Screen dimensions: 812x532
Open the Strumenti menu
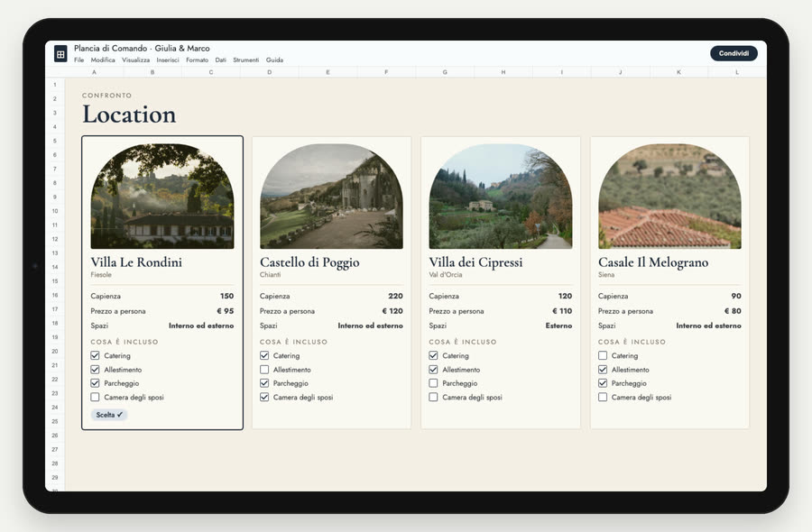(x=246, y=60)
